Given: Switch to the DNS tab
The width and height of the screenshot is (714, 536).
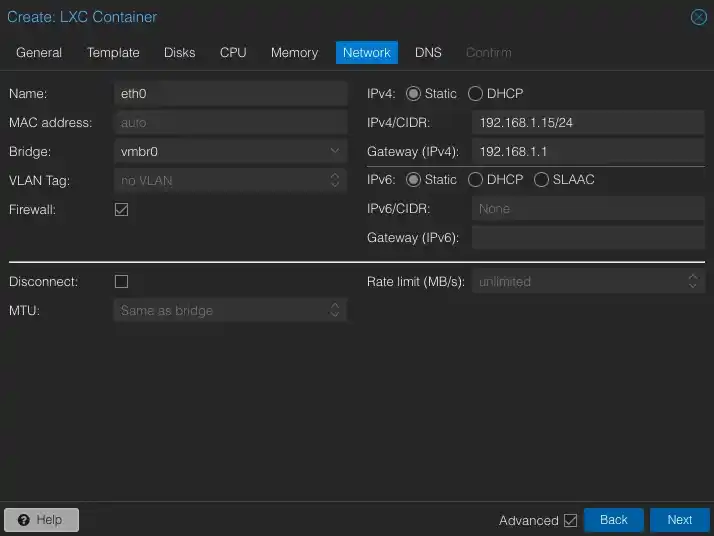Looking at the screenshot, I should tap(428, 53).
